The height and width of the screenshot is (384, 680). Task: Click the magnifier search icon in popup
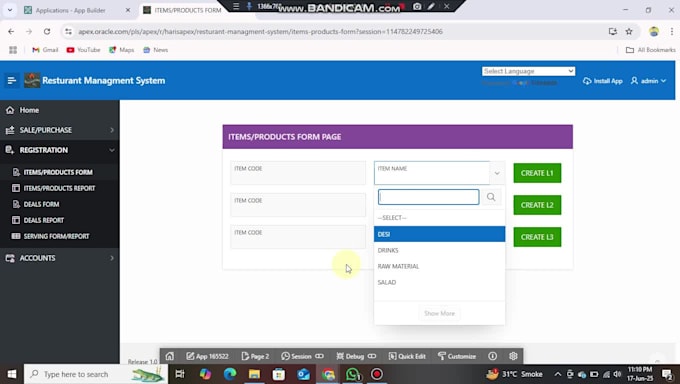491,197
